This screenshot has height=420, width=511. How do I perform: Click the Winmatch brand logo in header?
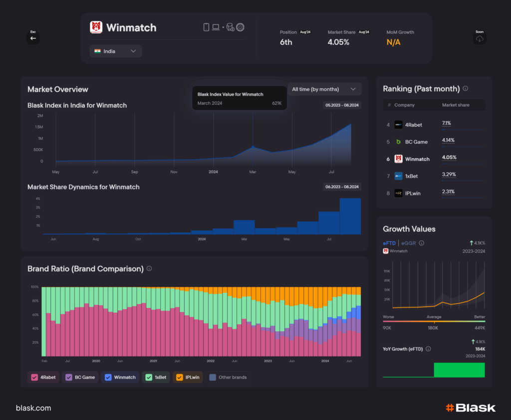pyautogui.click(x=96, y=27)
